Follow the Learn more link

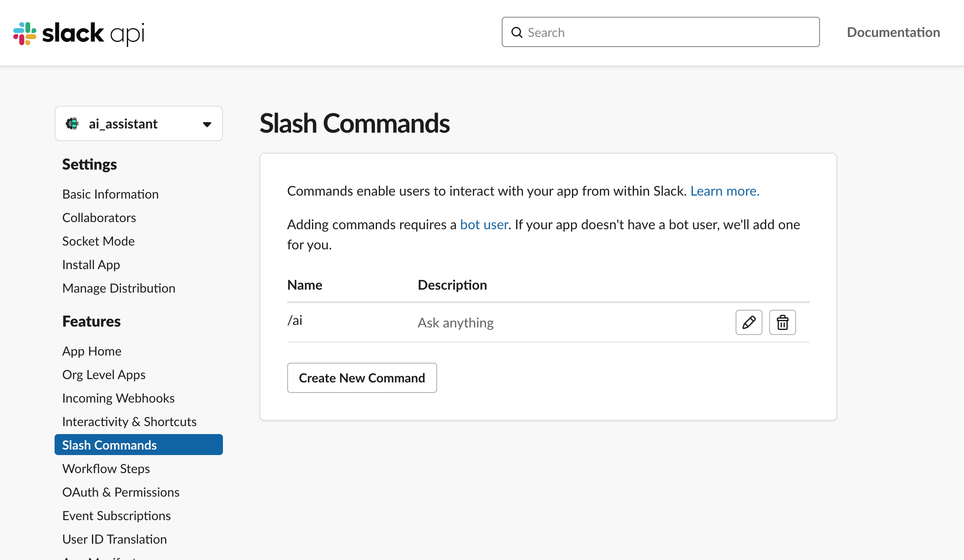pos(725,191)
